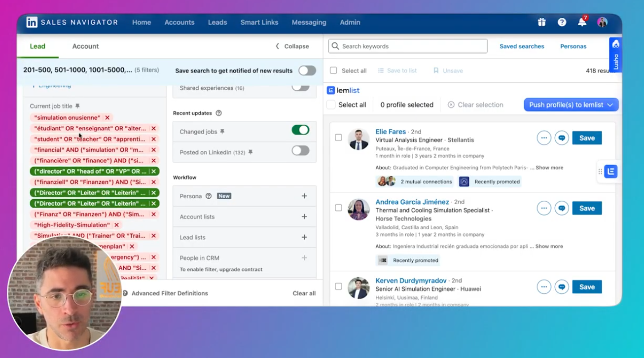
Task: Message Elie Fares via chat icon
Action: (562, 138)
